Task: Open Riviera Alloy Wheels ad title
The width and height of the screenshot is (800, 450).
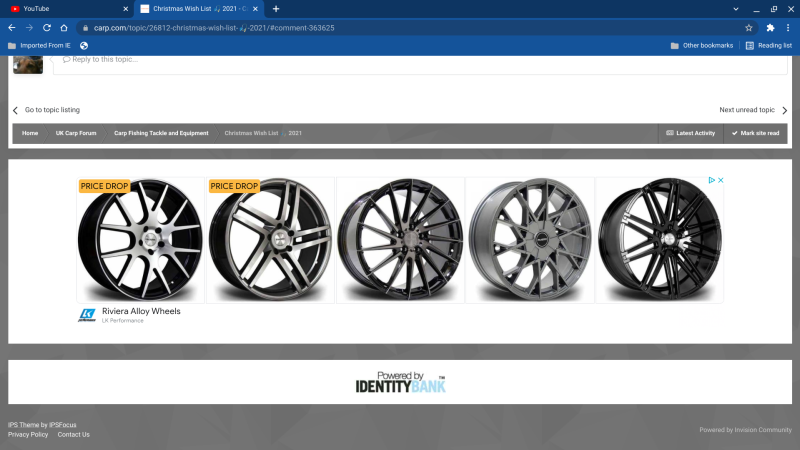Action: coord(141,311)
